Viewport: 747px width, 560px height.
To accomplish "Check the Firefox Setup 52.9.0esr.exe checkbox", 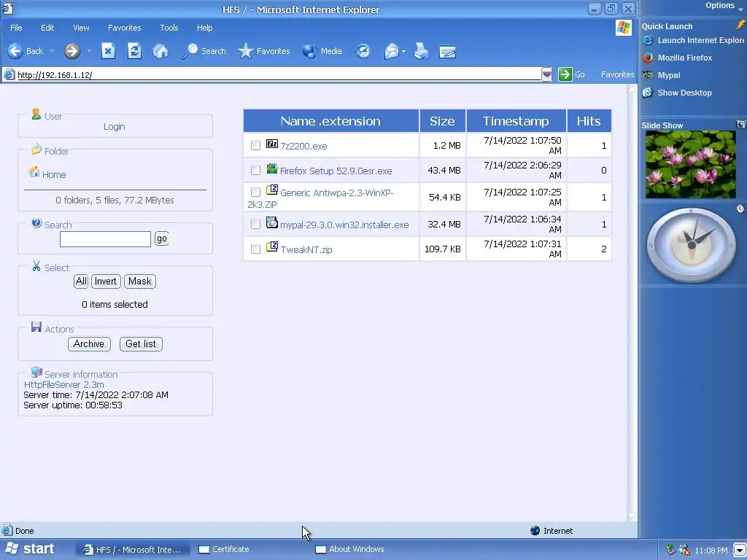I will click(255, 170).
